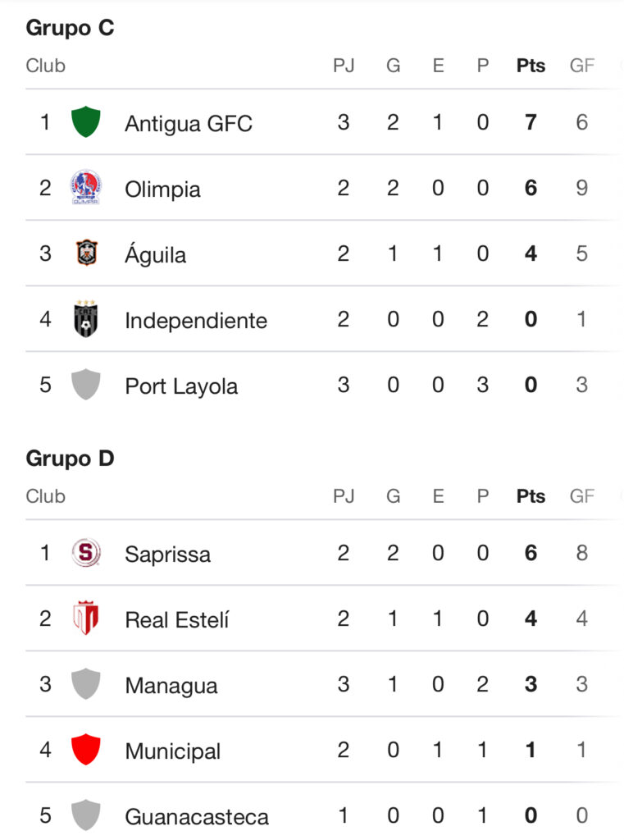Open the Antigua GFC team link

189,124
